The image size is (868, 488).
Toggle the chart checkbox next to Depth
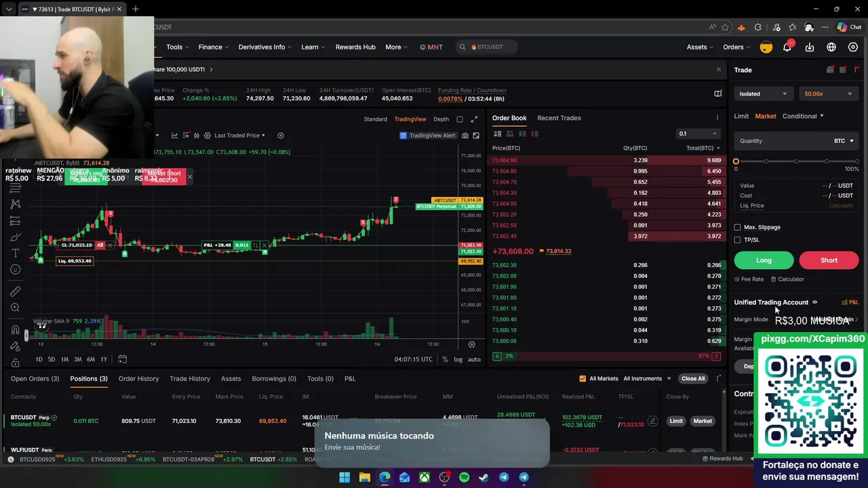[460, 119]
